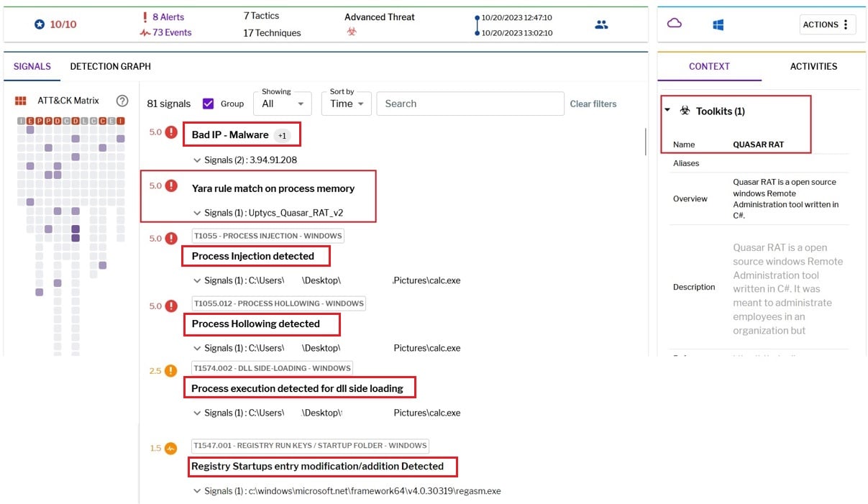Open the Showing All dropdown
The height and width of the screenshot is (504, 868).
click(x=282, y=104)
